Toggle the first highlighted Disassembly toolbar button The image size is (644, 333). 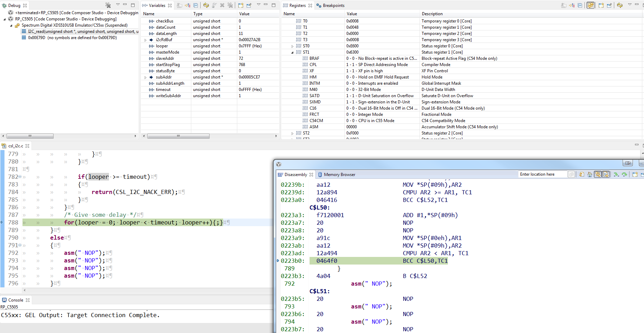(x=598, y=174)
